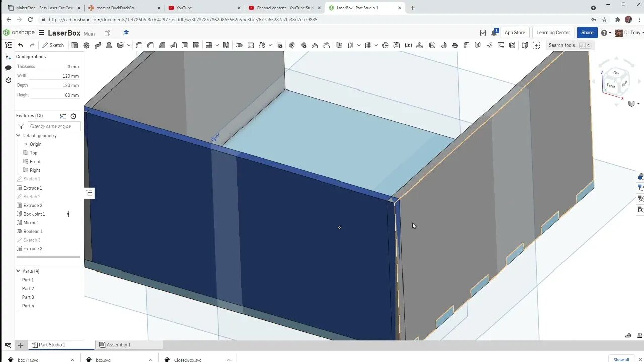
Task: Add a new folder in Features list
Action: (63, 116)
